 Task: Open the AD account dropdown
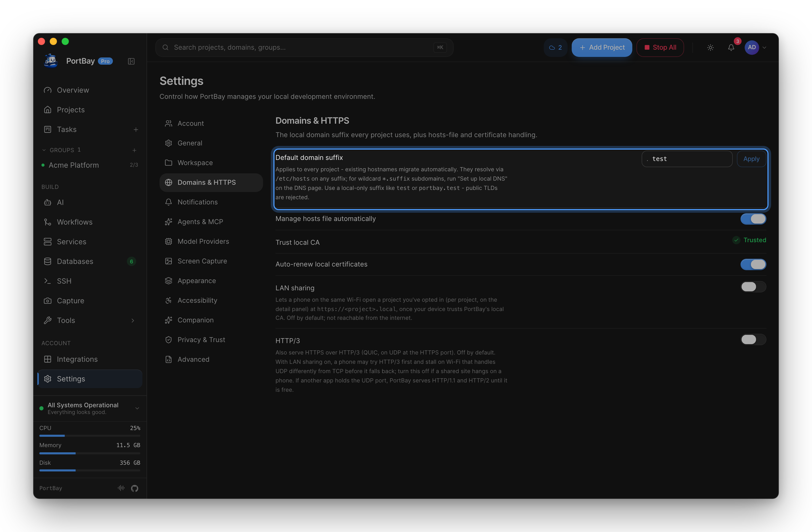point(755,48)
